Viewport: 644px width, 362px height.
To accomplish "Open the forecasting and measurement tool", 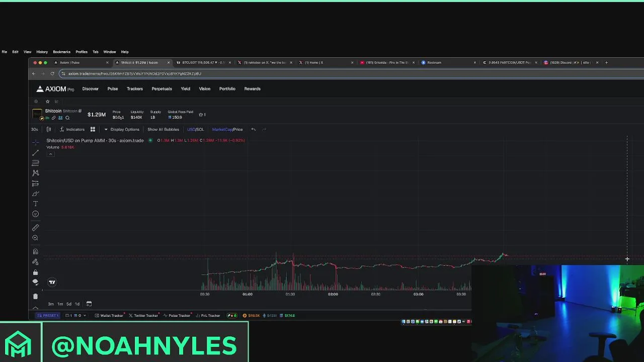I will (35, 184).
